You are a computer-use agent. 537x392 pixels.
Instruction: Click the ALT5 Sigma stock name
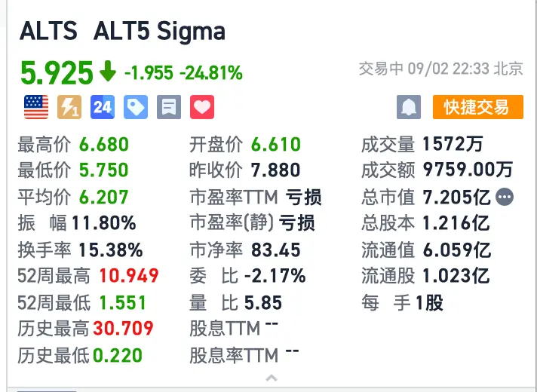click(159, 31)
